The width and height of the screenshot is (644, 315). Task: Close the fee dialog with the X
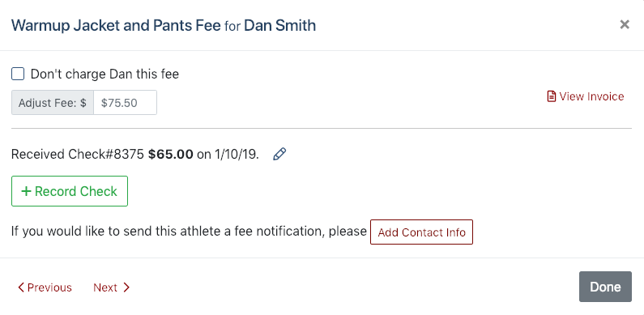click(x=625, y=24)
